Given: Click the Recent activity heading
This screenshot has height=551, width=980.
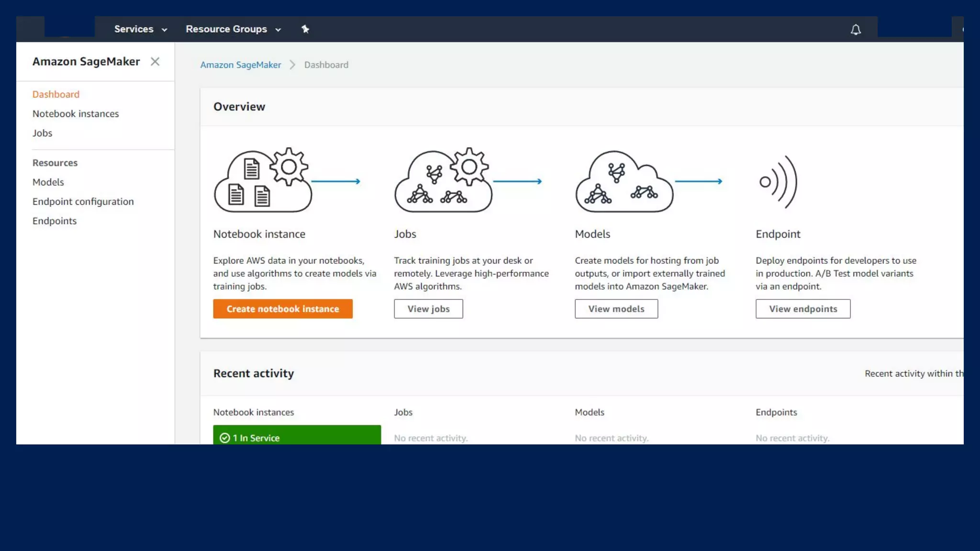Looking at the screenshot, I should 254,374.
